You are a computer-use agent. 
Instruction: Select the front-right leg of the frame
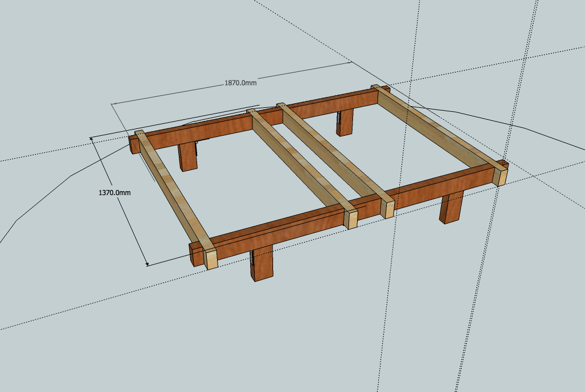451,208
